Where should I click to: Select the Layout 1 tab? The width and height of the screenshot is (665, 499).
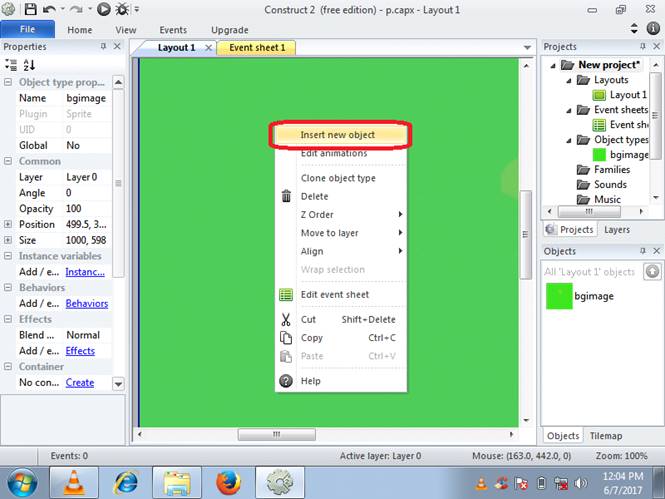[176, 47]
